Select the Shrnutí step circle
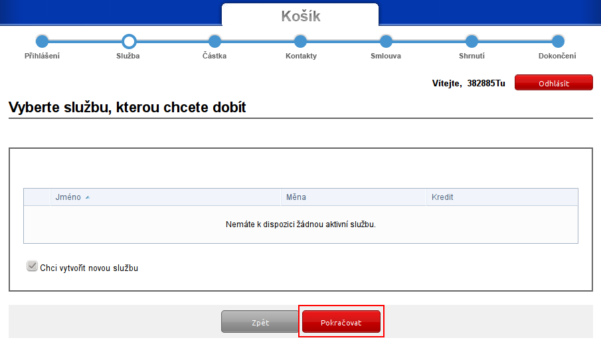The height and width of the screenshot is (364, 601). 472,41
